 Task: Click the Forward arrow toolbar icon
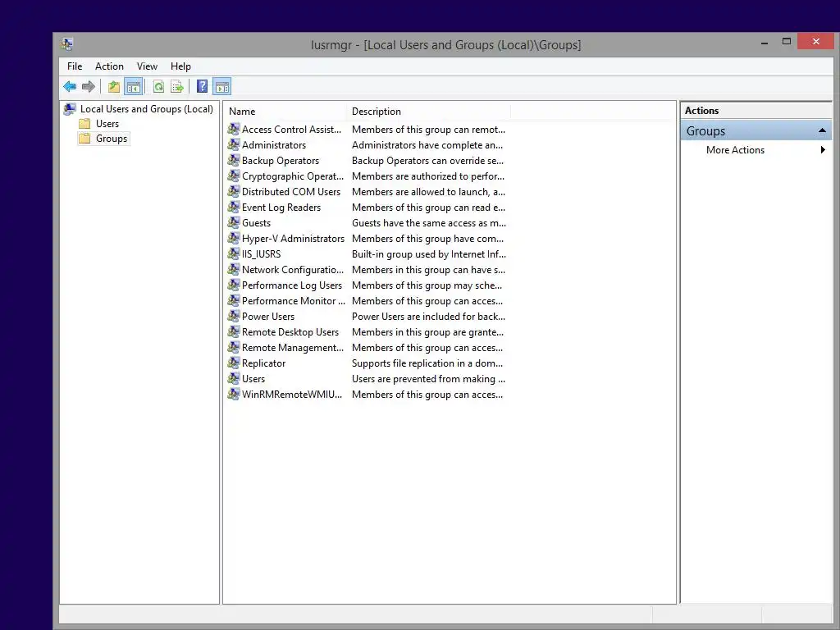tap(89, 86)
